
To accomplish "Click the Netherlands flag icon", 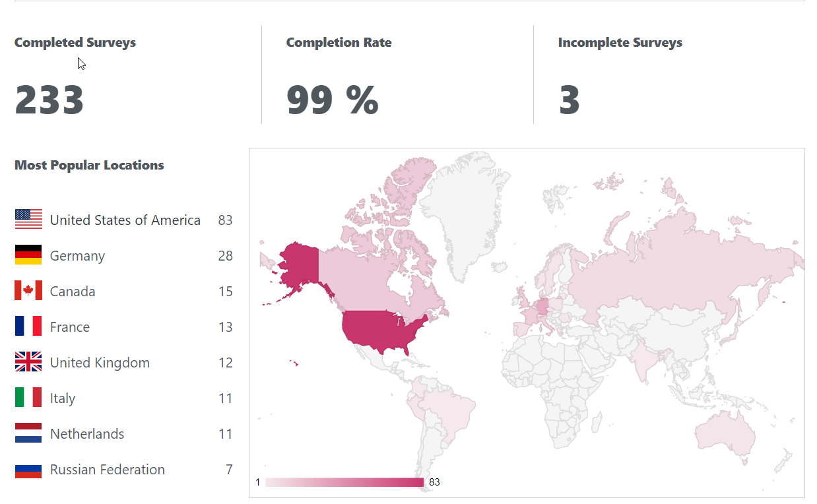I will pos(28,433).
